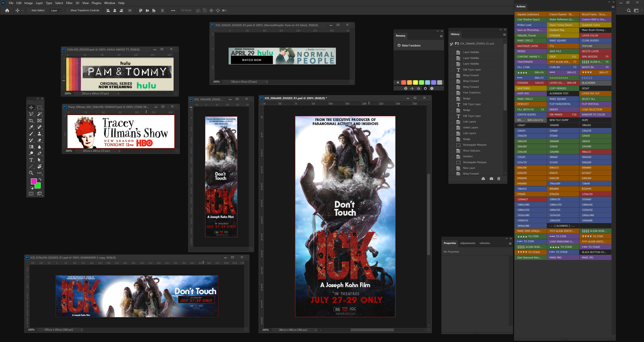The width and height of the screenshot is (644, 342).
Task: Select the Path Selection tool
Action: coord(40,160)
